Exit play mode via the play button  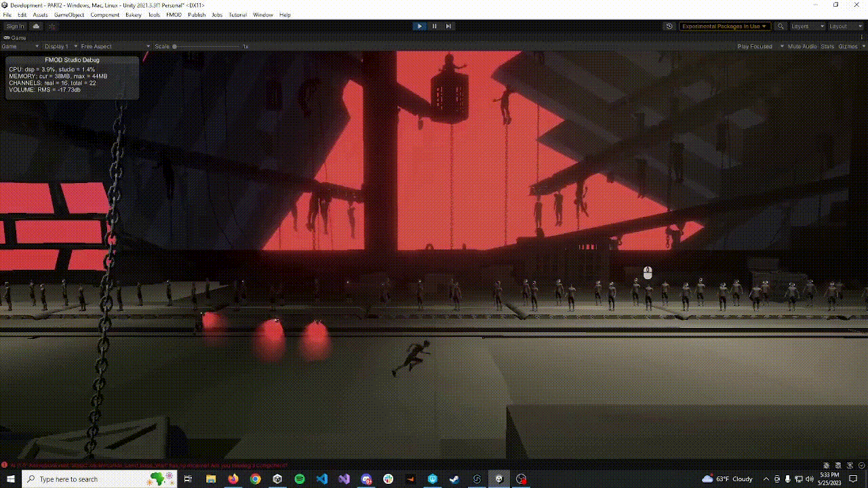tap(420, 26)
